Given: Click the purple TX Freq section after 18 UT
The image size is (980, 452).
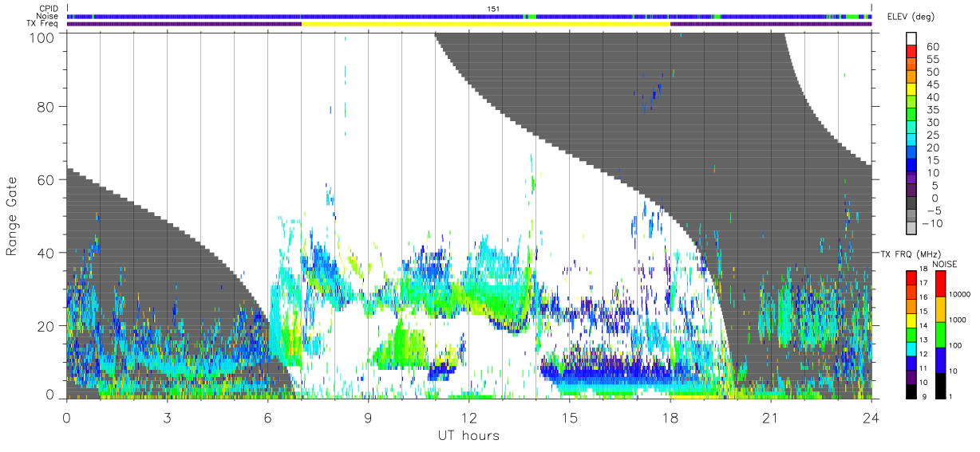Looking at the screenshot, I should pyautogui.click(x=771, y=24).
